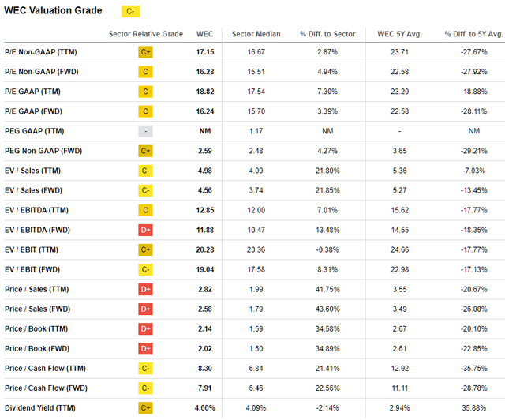The image size is (505, 420).
Task: Click the C+ grade badge for P/E Non-GAAP (TTM)
Action: tap(145, 51)
